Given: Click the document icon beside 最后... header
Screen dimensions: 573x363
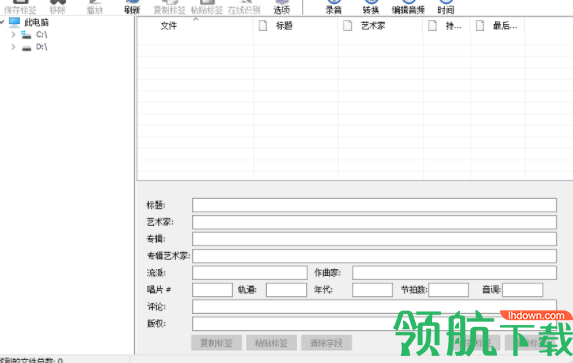Looking at the screenshot, I should tap(480, 26).
